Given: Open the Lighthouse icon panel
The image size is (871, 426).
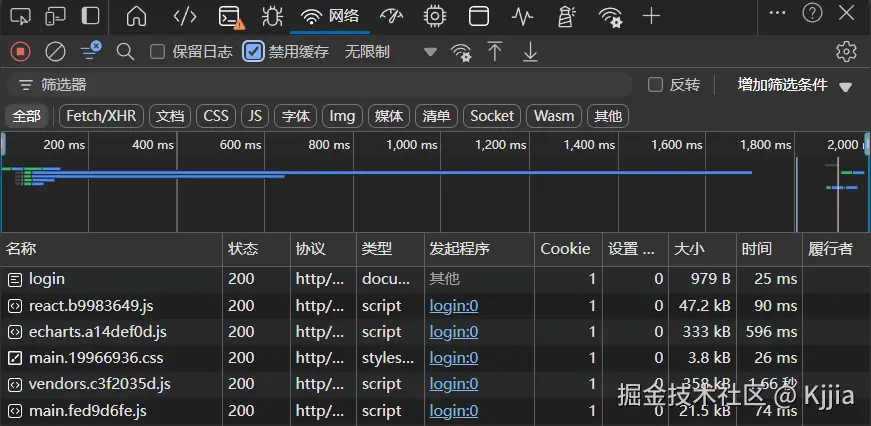Looking at the screenshot, I should 565,16.
